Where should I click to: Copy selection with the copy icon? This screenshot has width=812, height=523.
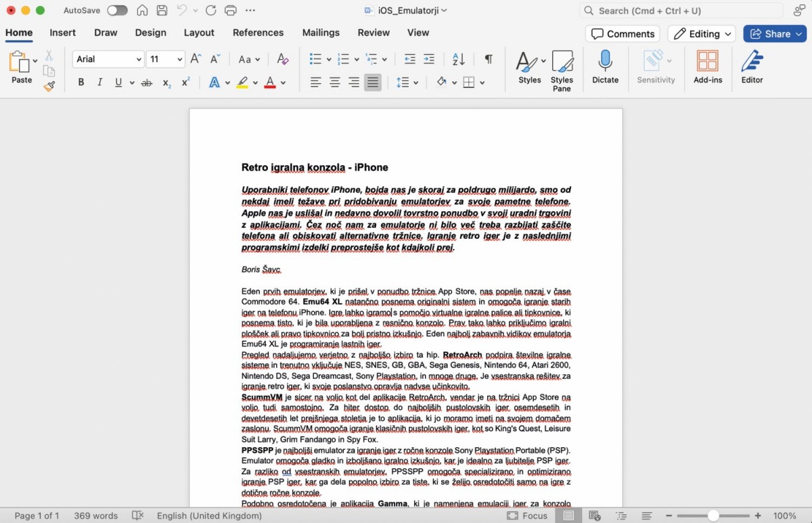[x=49, y=71]
